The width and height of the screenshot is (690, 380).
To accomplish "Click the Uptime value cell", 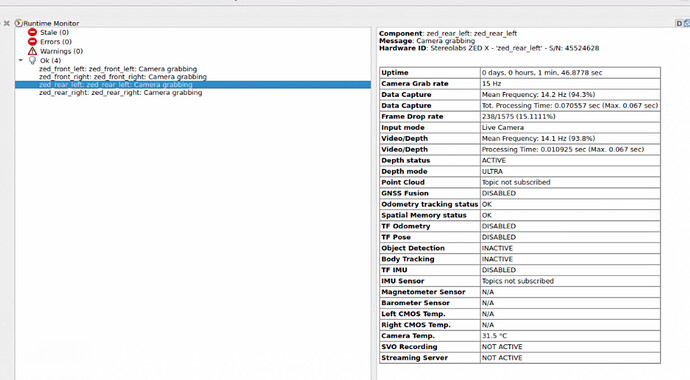I will click(x=570, y=73).
